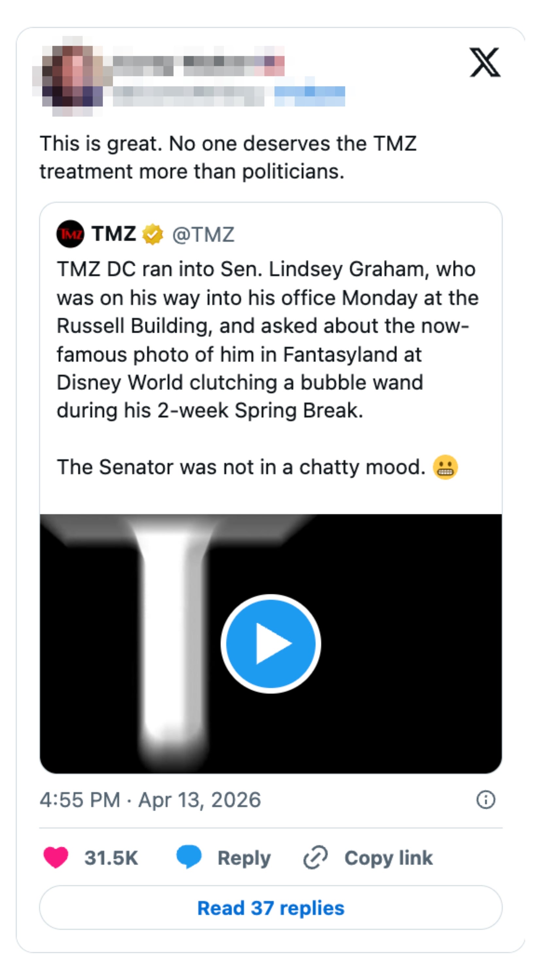Viewport: 538px width, 980px height.
Task: Open the Read 37 replies button
Action: click(270, 908)
